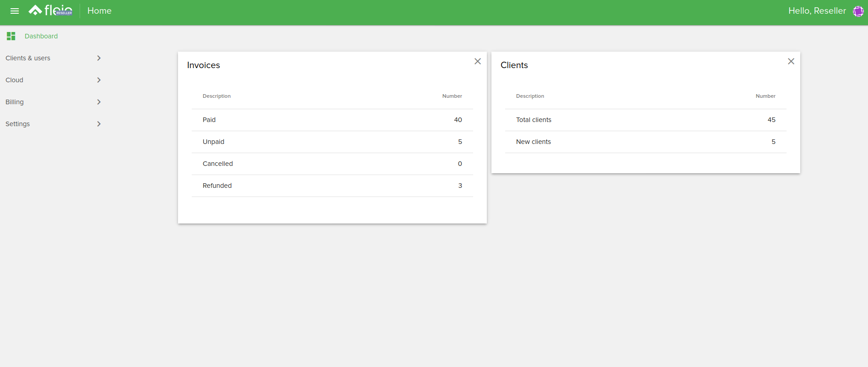Click the Fleio reseller logo
The image size is (868, 367).
pos(50,11)
